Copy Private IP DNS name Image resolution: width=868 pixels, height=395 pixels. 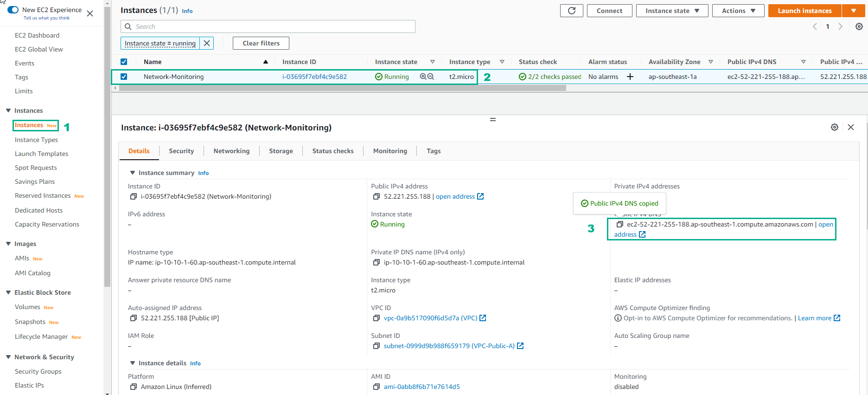tap(377, 262)
